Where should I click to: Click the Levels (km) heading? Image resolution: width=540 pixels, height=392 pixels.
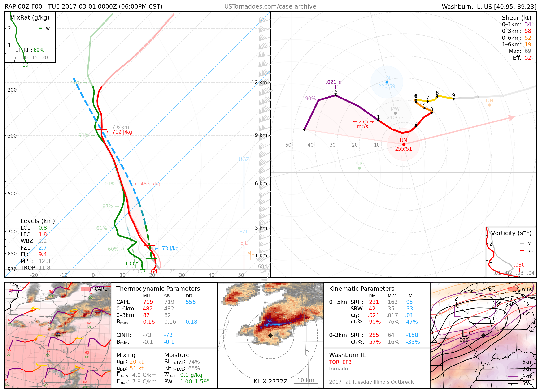tap(38, 221)
